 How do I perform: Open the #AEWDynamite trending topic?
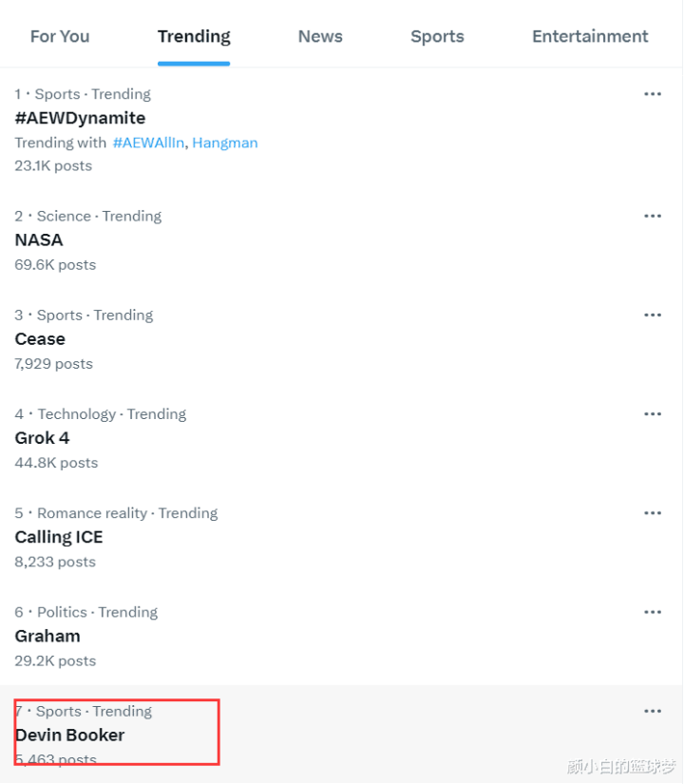[80, 118]
